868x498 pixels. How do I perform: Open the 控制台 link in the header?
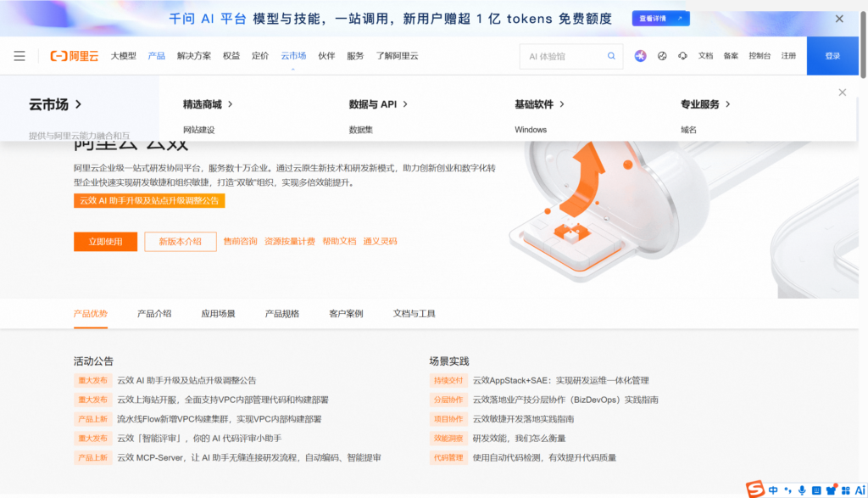click(759, 56)
